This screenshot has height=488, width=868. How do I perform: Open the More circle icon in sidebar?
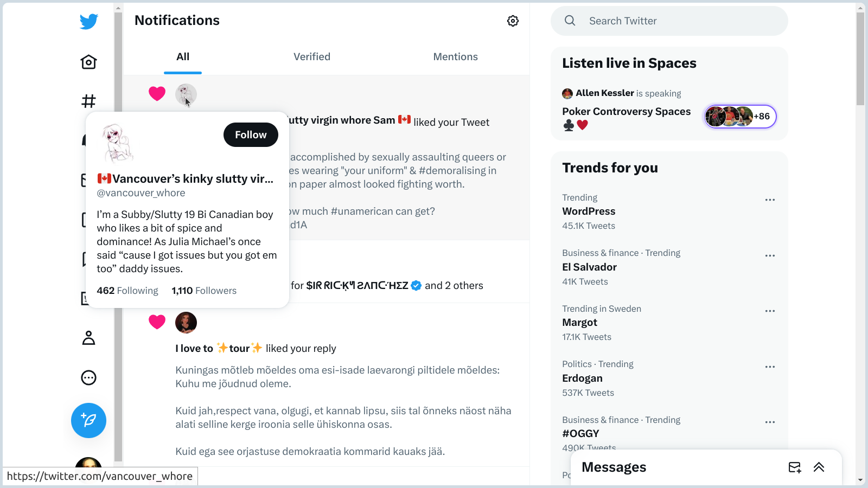coord(88,377)
